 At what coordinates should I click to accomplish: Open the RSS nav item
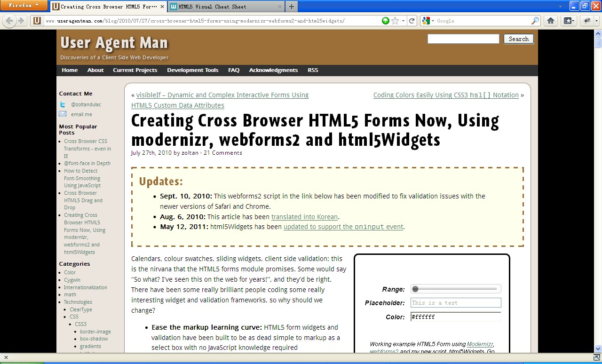point(313,70)
